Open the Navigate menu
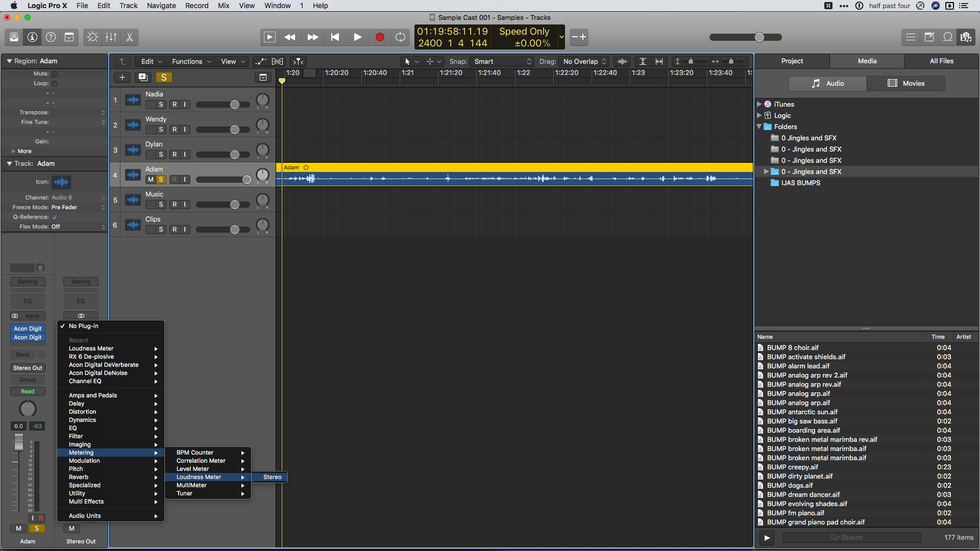This screenshot has height=551, width=980. click(x=161, y=6)
